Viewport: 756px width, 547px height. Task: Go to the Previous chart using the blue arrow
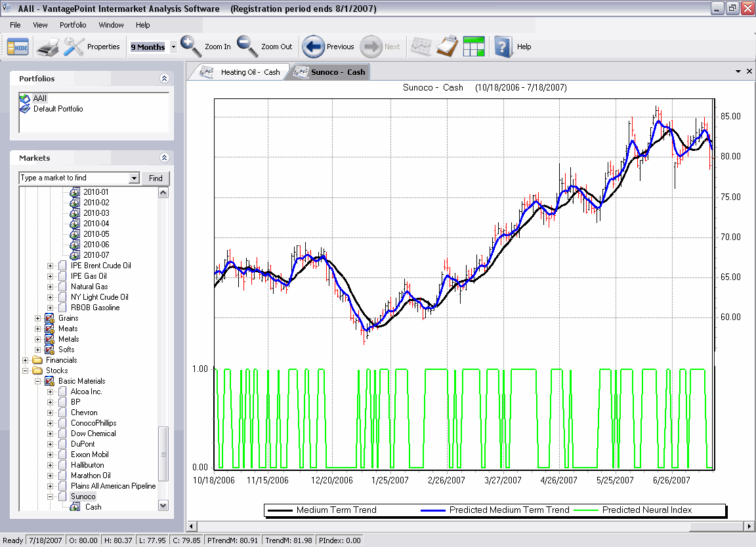pyautogui.click(x=314, y=47)
